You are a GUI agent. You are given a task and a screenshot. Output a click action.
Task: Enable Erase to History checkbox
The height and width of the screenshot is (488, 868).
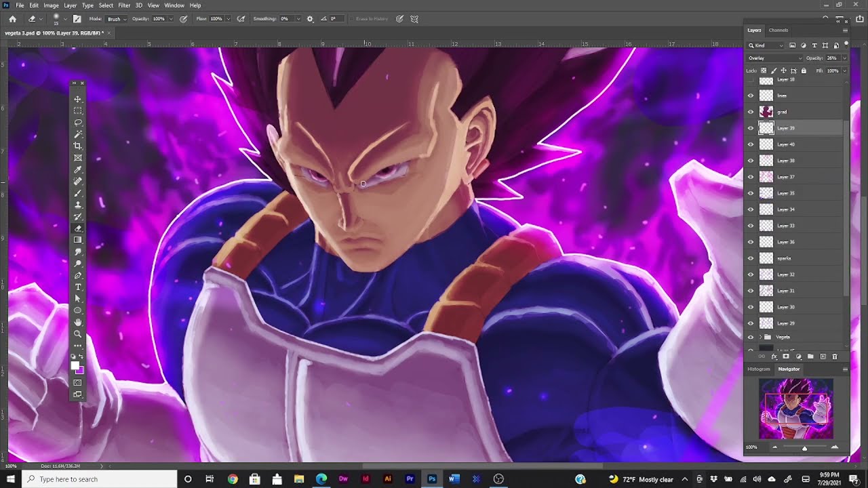[x=352, y=19]
